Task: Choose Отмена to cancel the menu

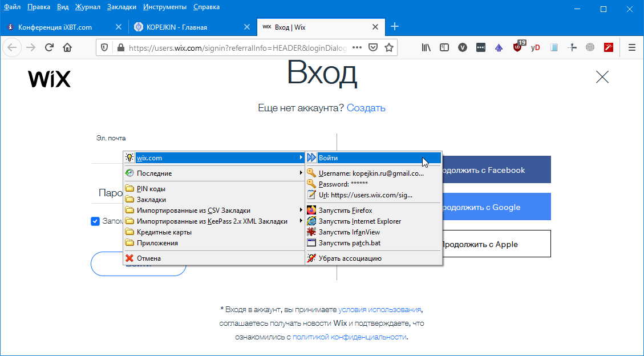Action: (x=213, y=258)
